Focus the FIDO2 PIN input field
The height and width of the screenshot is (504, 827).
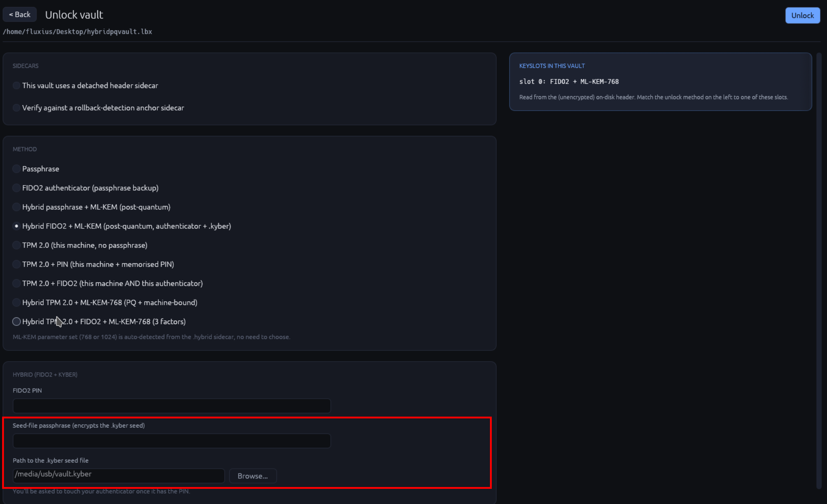(171, 406)
